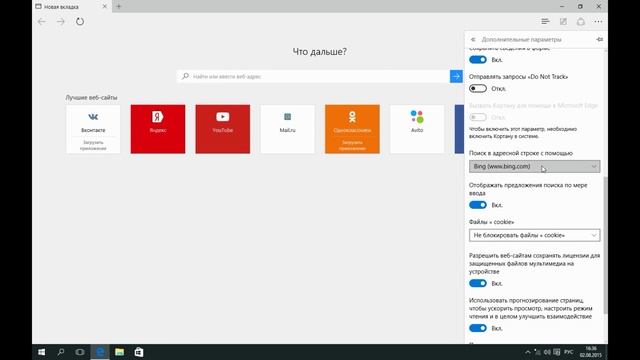This screenshot has width=640, height=360.
Task: Open Task View from the taskbar
Action: pos(80,352)
